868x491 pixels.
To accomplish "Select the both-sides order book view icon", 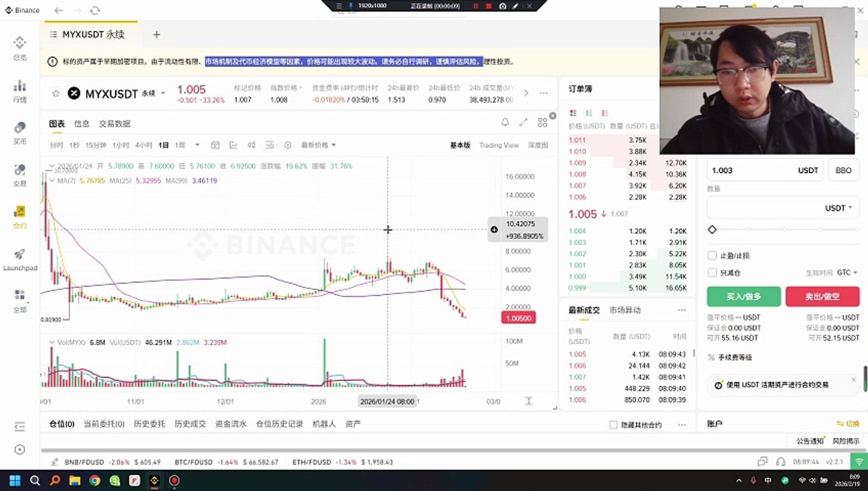I will [x=573, y=113].
